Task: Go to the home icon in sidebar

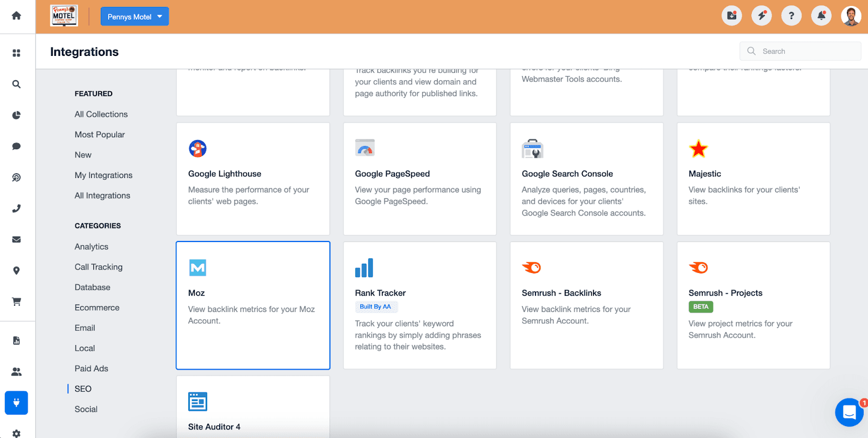Action: 16,16
